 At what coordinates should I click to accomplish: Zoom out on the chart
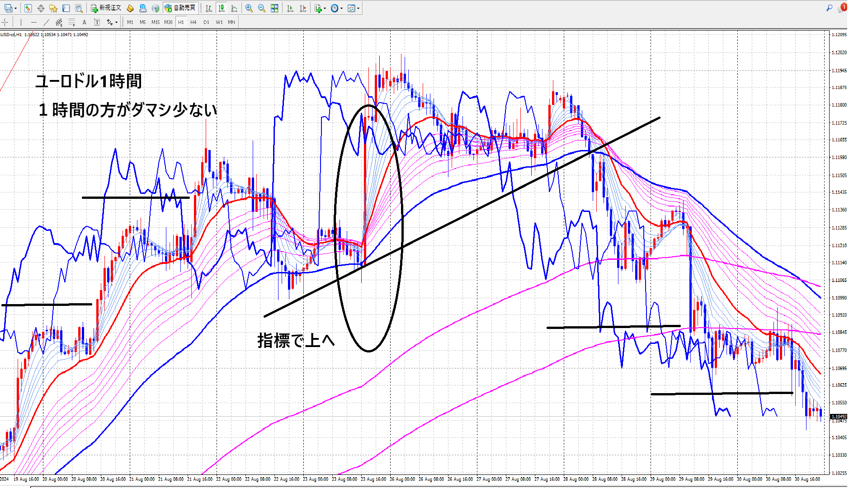[x=262, y=8]
